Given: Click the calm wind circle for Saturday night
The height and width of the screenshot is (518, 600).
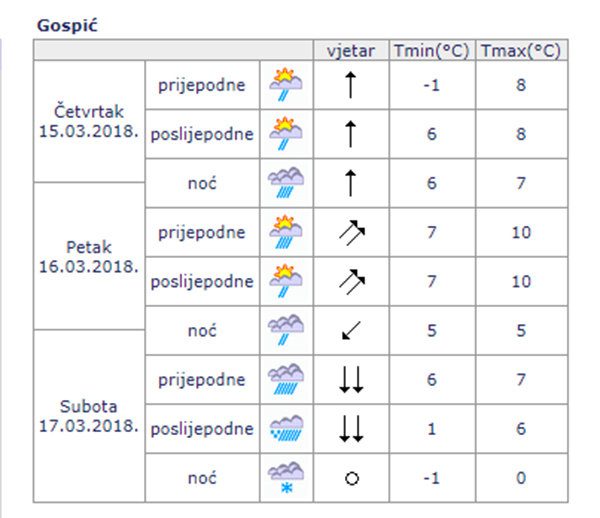Looking at the screenshot, I should point(351,479).
